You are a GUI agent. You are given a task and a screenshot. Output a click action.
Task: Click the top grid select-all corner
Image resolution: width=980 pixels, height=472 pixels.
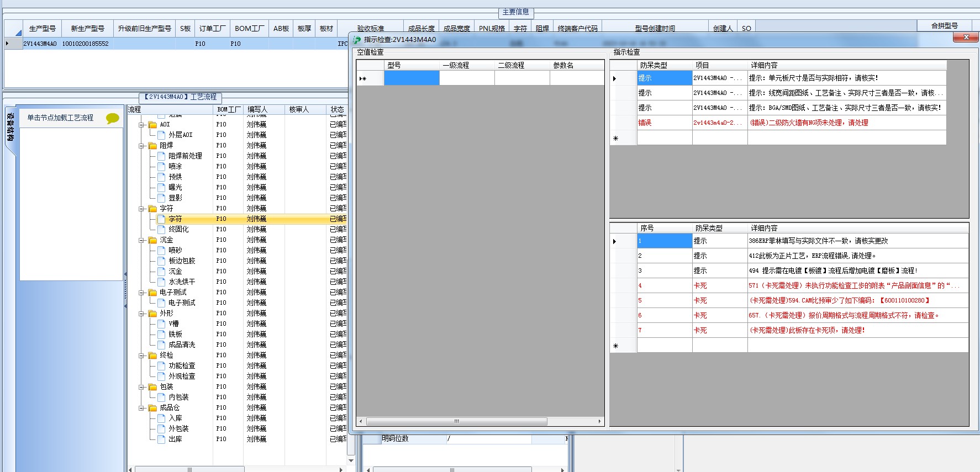coord(13,28)
